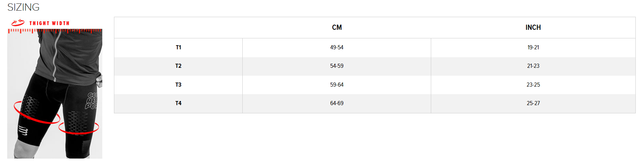Click the 25-27 inch cell
644x163 pixels.
coord(533,103)
